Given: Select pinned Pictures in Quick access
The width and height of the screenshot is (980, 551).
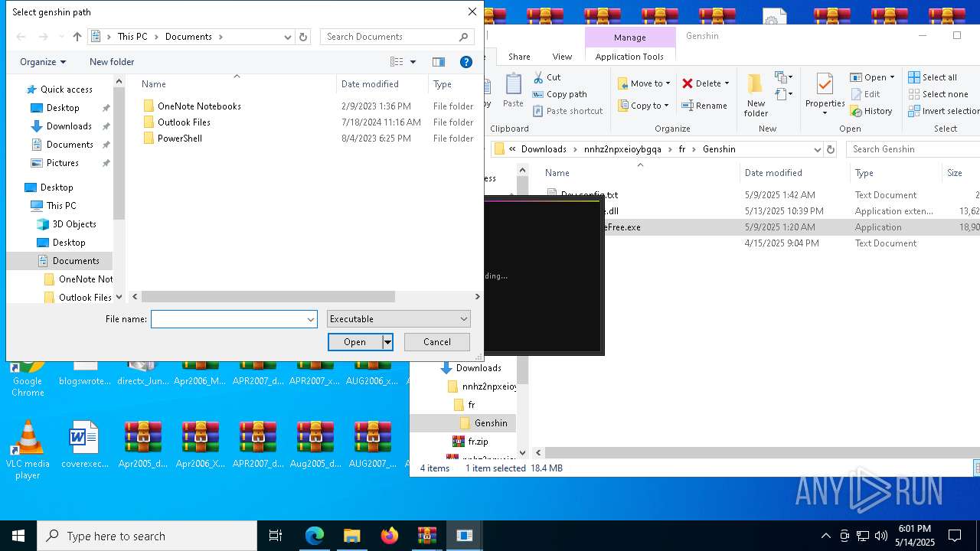Looking at the screenshot, I should click(x=62, y=163).
